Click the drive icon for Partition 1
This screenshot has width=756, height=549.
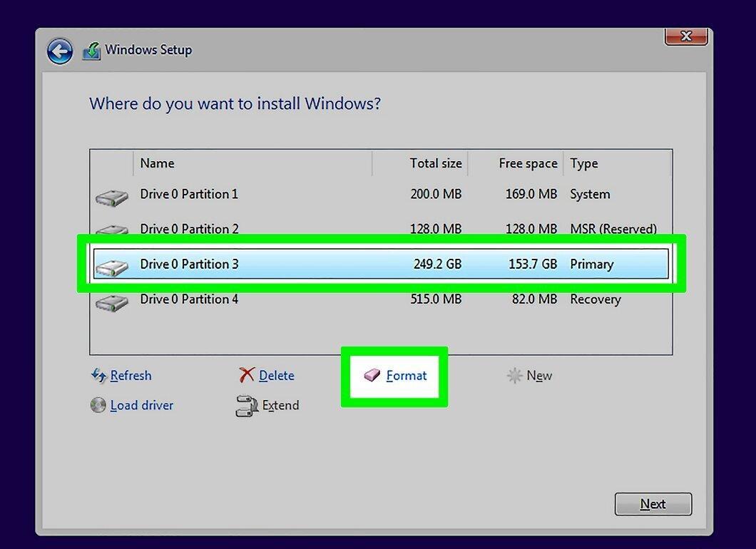pos(112,197)
